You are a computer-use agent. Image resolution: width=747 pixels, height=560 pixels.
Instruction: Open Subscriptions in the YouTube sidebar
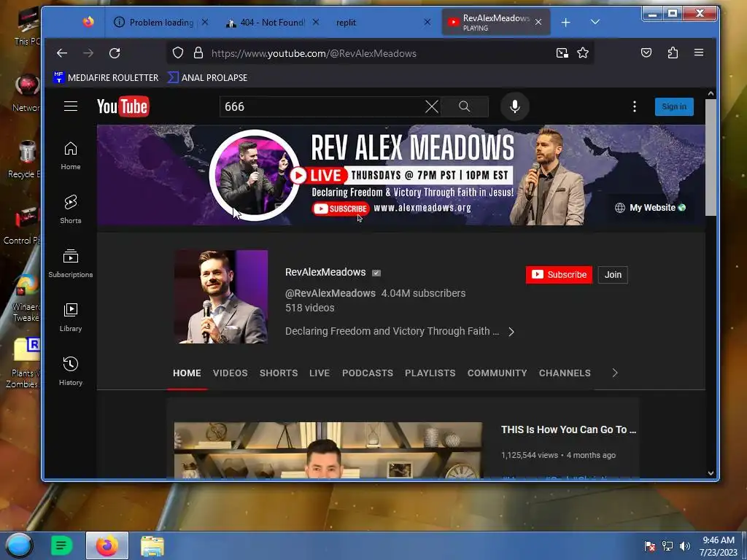click(71, 263)
